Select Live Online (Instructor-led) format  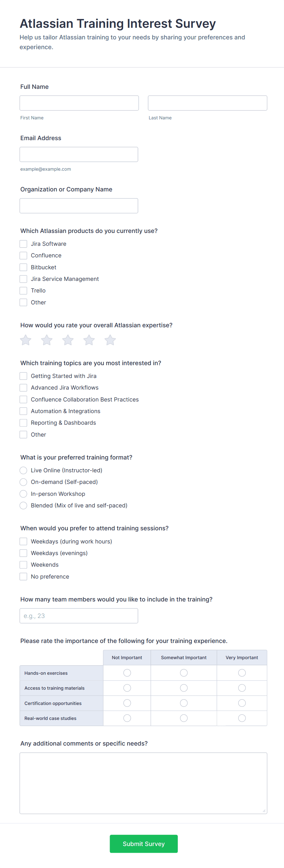point(23,470)
